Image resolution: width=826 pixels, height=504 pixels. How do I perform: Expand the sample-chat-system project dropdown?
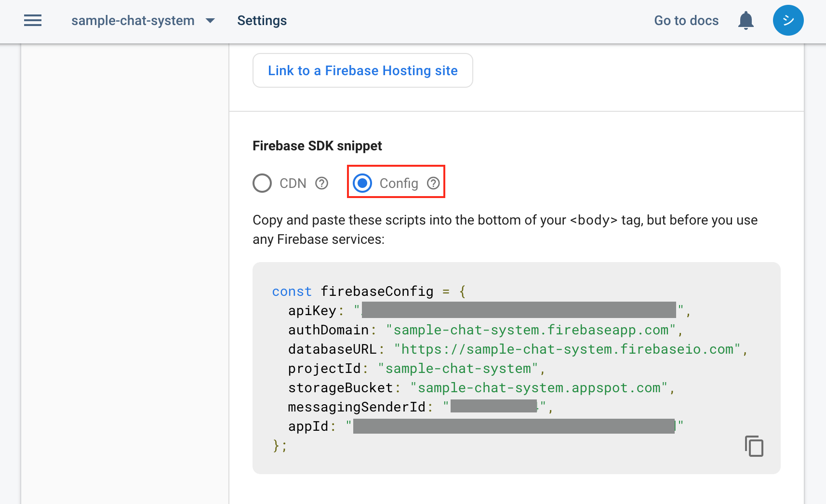(x=143, y=20)
